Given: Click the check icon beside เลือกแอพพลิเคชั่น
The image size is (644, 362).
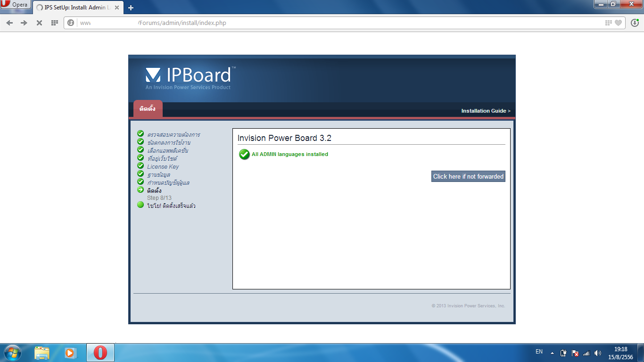Looking at the screenshot, I should 140,149.
